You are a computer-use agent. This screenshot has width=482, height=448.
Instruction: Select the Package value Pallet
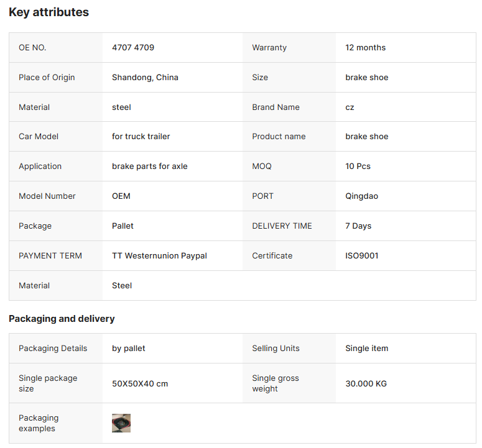pos(123,226)
